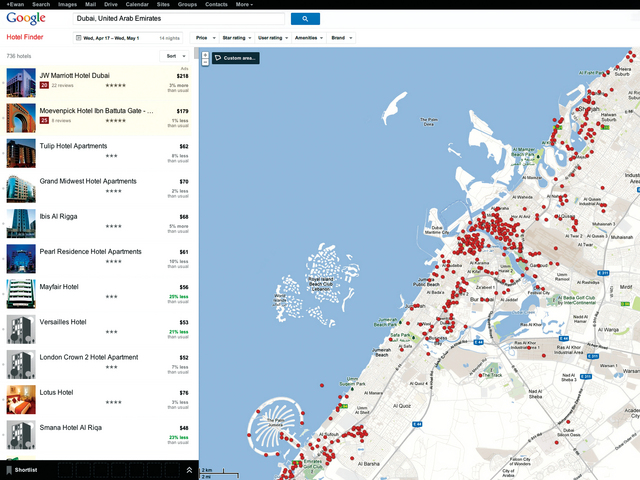Select London Crown 2 Hotel Apartment name
The width and height of the screenshot is (640, 480).
coord(89,357)
